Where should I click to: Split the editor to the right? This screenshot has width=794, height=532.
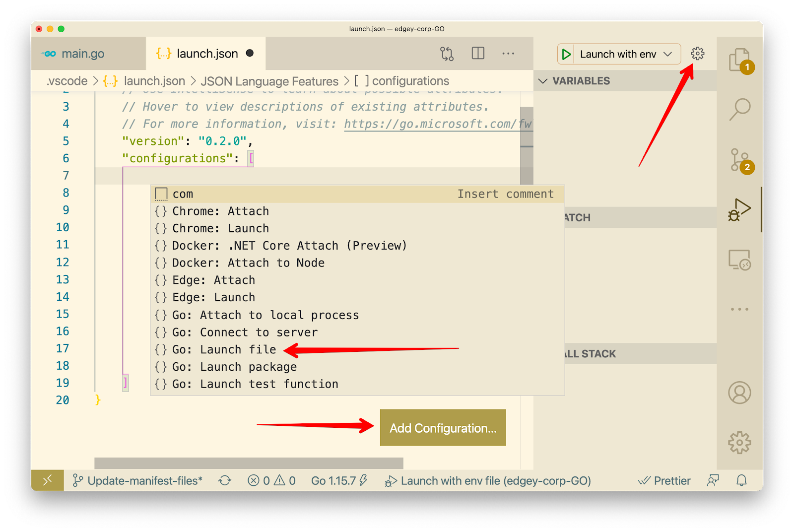pyautogui.click(x=478, y=53)
